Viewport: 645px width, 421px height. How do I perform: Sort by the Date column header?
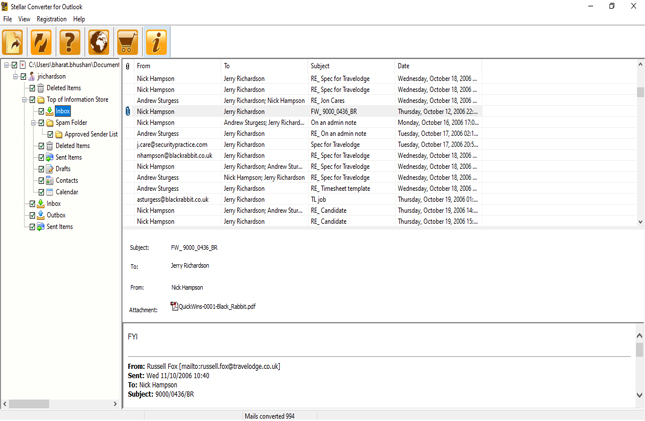pyautogui.click(x=438, y=66)
